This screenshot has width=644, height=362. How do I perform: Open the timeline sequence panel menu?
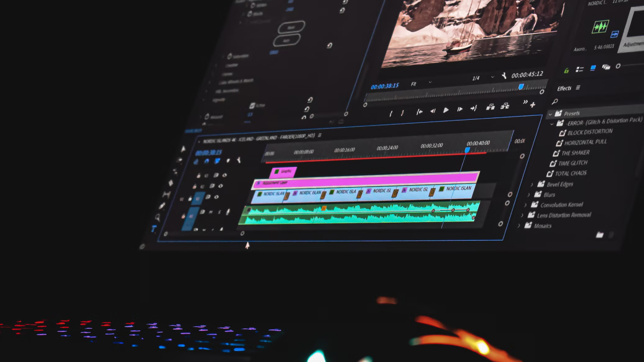[319, 135]
